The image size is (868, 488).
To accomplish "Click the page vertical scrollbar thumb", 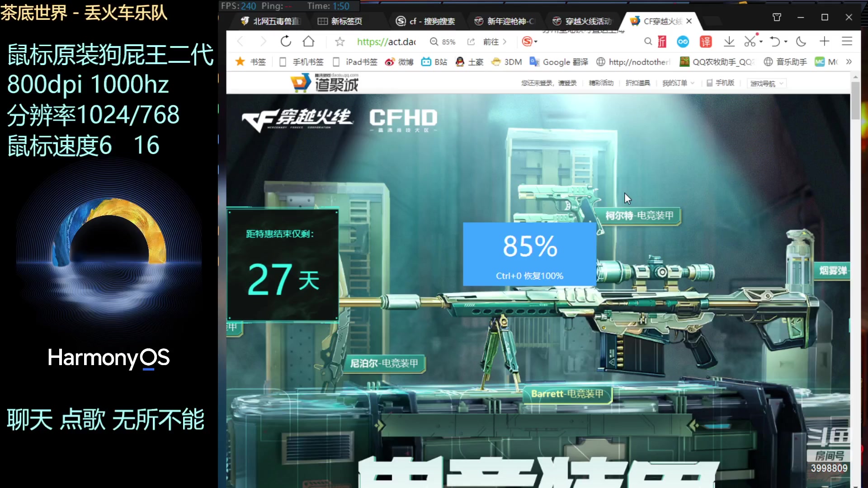I will pos(855,100).
